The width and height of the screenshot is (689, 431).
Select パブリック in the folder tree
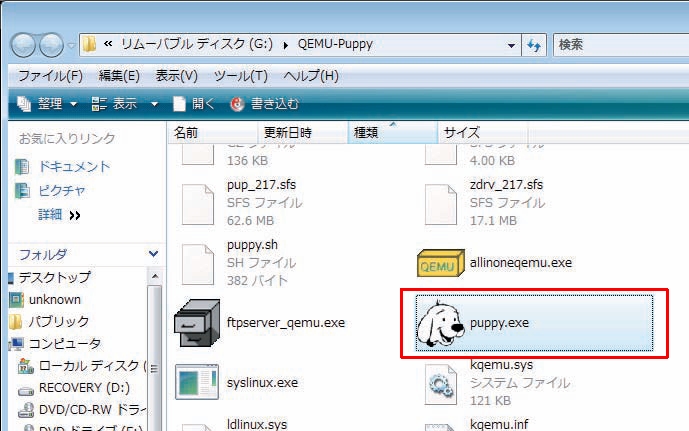coord(59,322)
